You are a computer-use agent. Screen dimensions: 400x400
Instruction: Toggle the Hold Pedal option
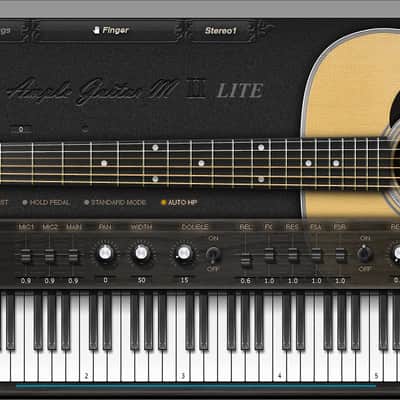pyautogui.click(x=46, y=202)
